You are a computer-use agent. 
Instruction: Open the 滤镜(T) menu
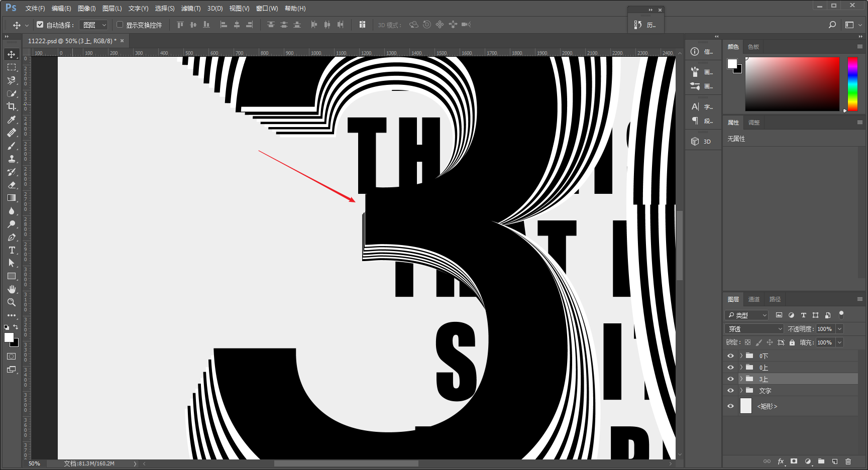[x=191, y=9]
